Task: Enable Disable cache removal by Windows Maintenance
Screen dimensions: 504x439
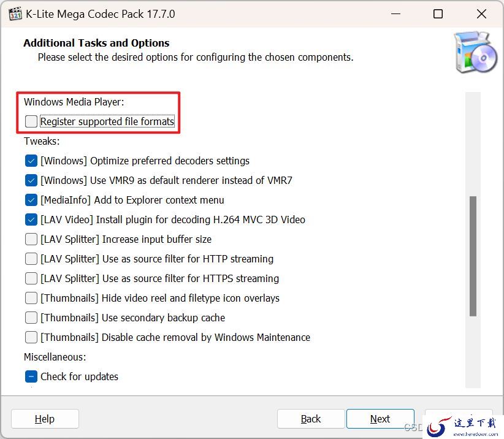Action: point(31,337)
